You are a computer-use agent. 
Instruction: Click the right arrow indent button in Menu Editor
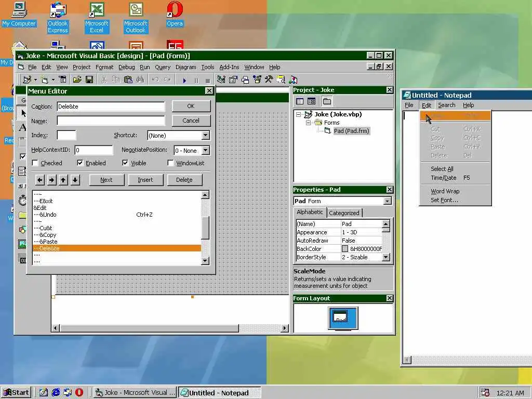point(51,180)
